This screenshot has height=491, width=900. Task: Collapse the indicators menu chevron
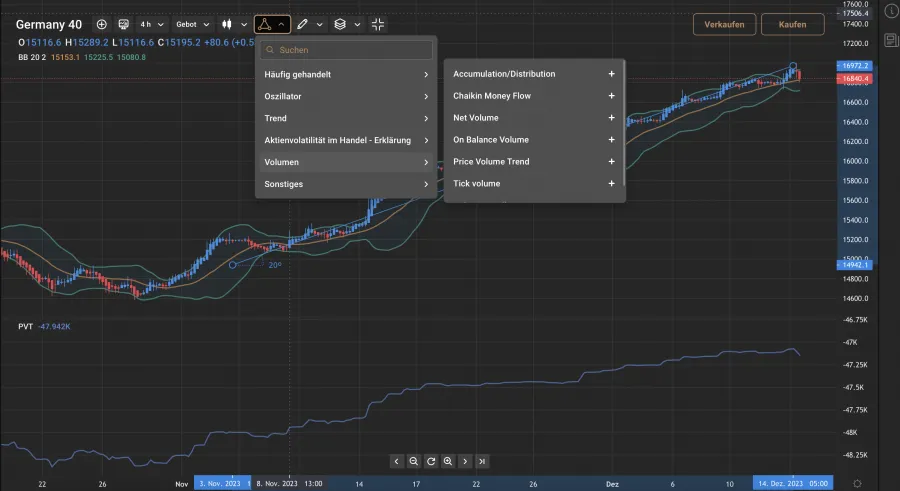[281, 24]
